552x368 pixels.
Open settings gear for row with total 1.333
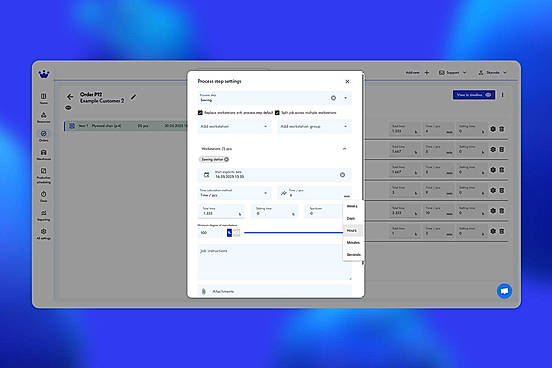pos(493,129)
